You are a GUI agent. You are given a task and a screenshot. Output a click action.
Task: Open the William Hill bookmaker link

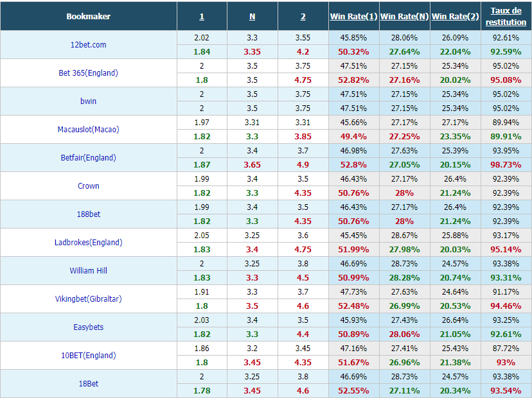[x=88, y=270]
